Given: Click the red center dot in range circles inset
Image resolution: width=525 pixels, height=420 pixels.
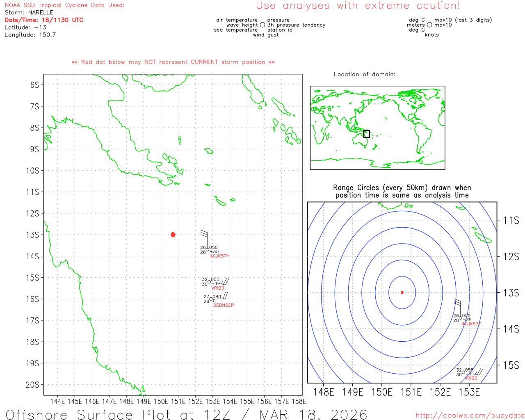Looking at the screenshot, I should (x=402, y=292).
